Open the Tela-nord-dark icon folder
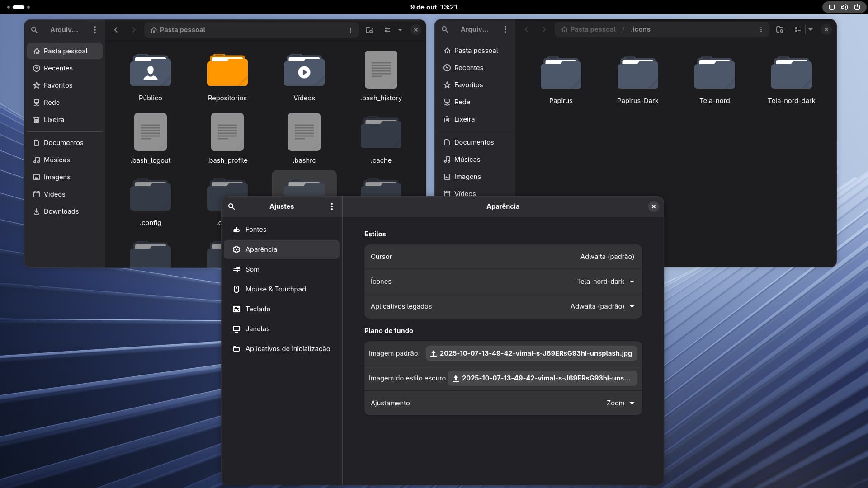This screenshot has height=488, width=868. click(791, 74)
